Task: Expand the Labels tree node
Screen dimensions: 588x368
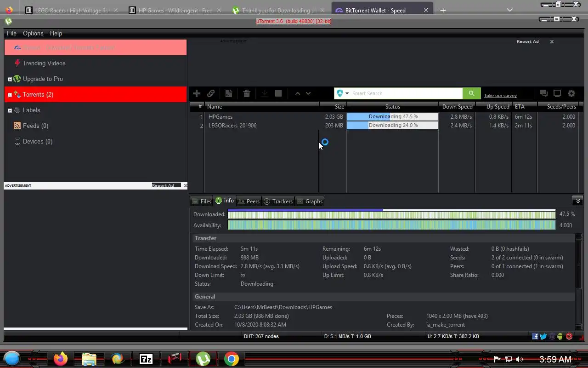Action: coord(10,110)
